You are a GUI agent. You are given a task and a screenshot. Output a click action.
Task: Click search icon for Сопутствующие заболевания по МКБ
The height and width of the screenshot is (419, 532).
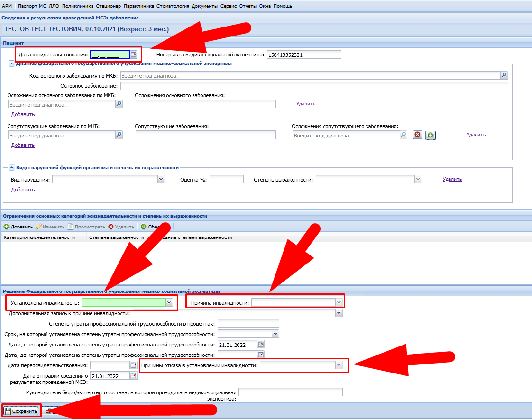119,135
